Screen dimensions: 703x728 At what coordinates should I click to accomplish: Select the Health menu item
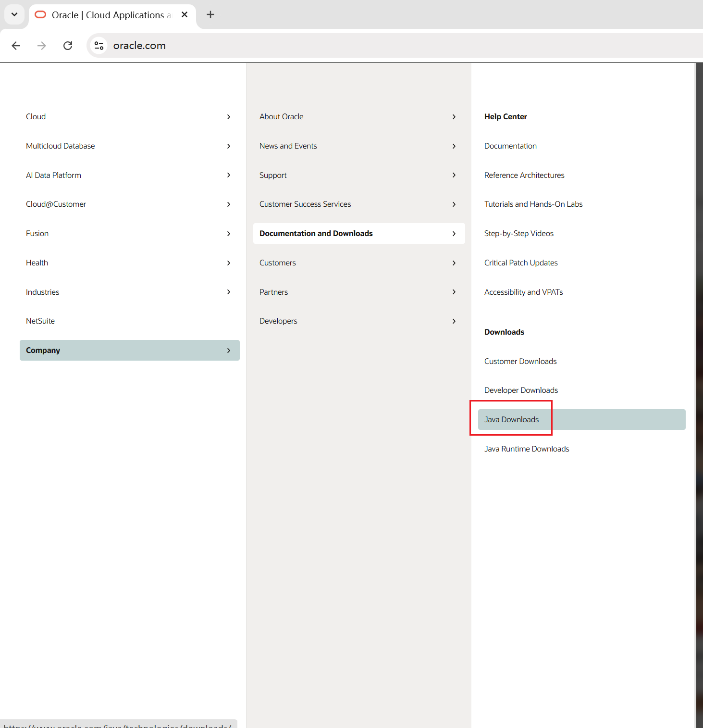tap(130, 263)
